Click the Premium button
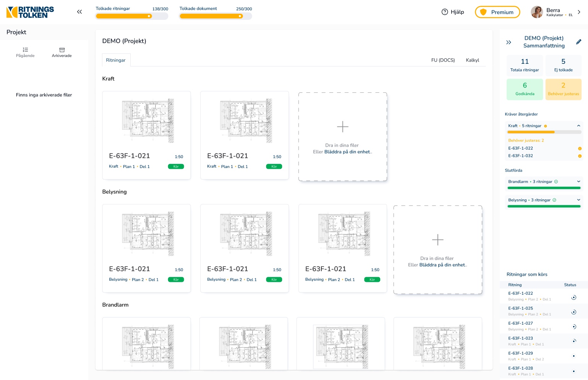The height and width of the screenshot is (380, 588). pos(497,12)
